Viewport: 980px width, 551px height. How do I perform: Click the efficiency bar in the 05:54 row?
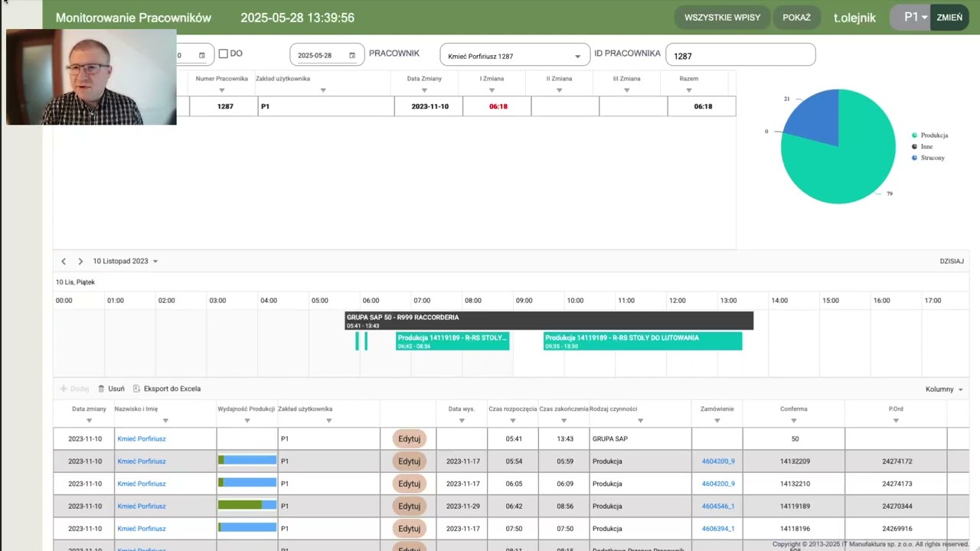pos(247,461)
